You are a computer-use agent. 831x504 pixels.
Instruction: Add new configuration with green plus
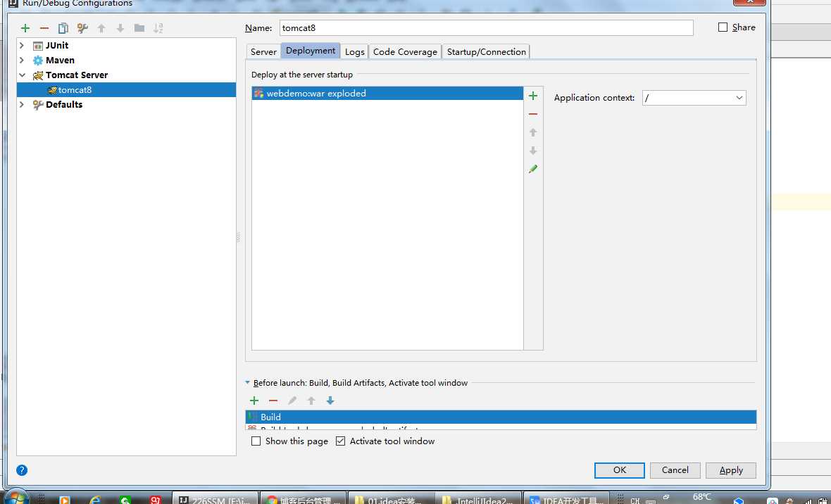point(25,28)
